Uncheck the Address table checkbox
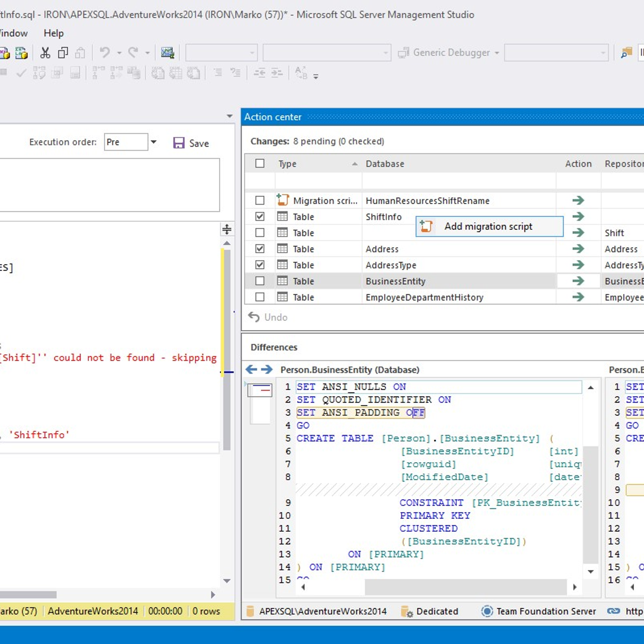Screen dimensions: 644x644 [260, 248]
